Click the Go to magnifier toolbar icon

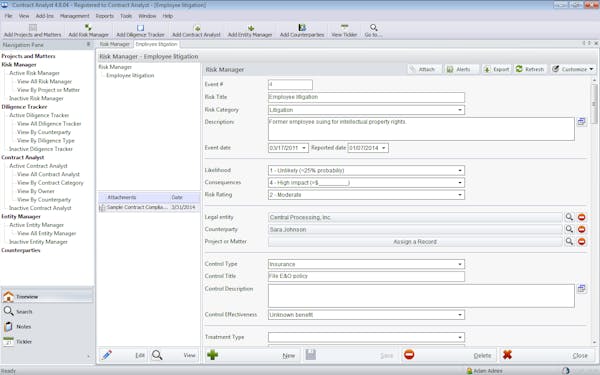[x=373, y=28]
